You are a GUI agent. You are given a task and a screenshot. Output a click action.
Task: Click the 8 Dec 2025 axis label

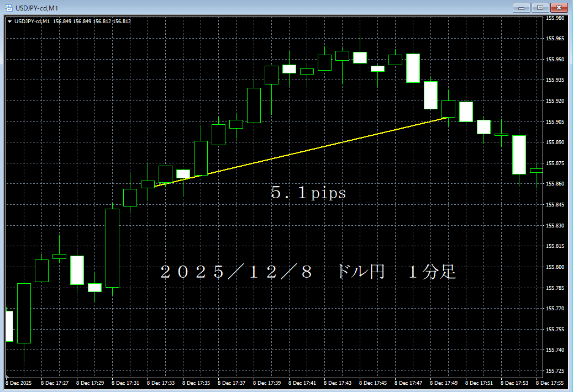(x=18, y=383)
